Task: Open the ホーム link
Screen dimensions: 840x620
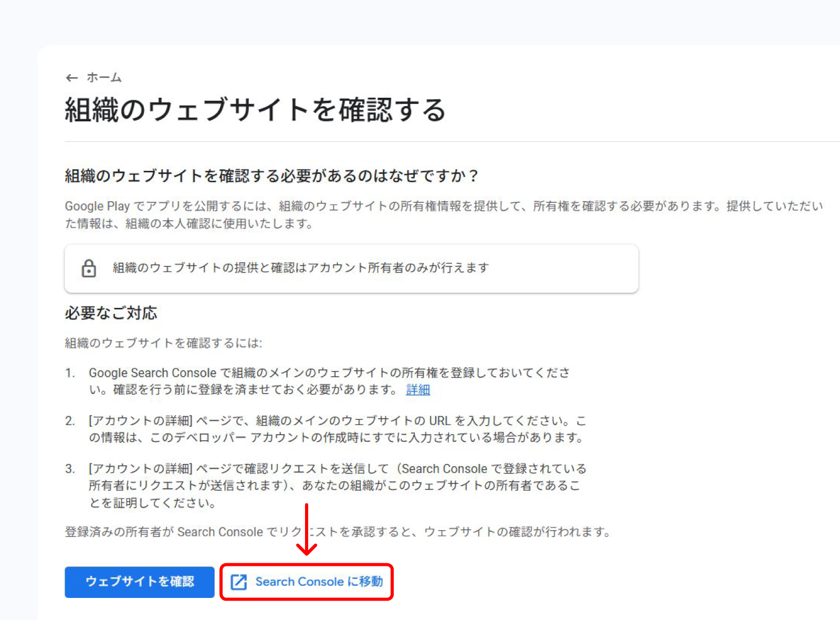Action: click(x=104, y=77)
